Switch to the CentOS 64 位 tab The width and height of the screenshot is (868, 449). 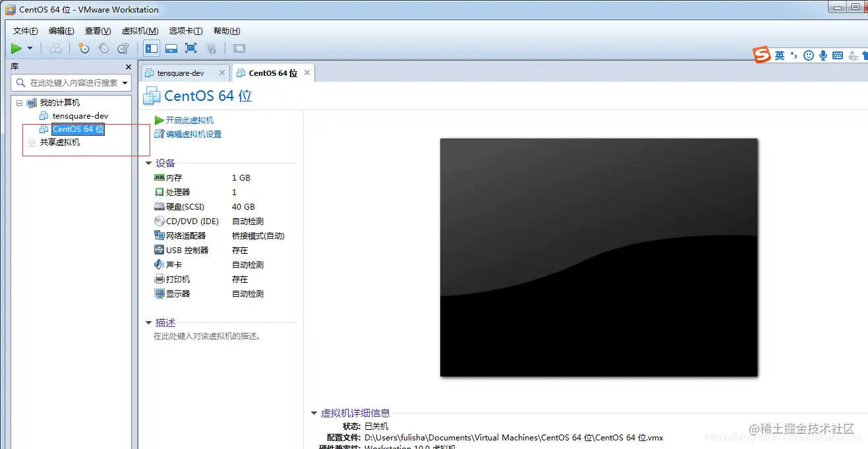[273, 73]
